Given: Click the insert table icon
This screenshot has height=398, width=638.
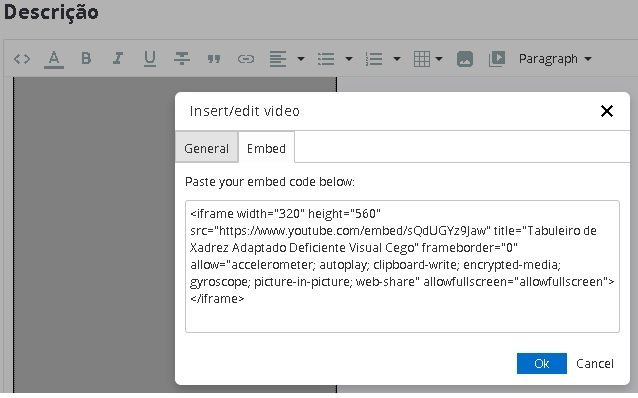Looking at the screenshot, I should pos(422,59).
